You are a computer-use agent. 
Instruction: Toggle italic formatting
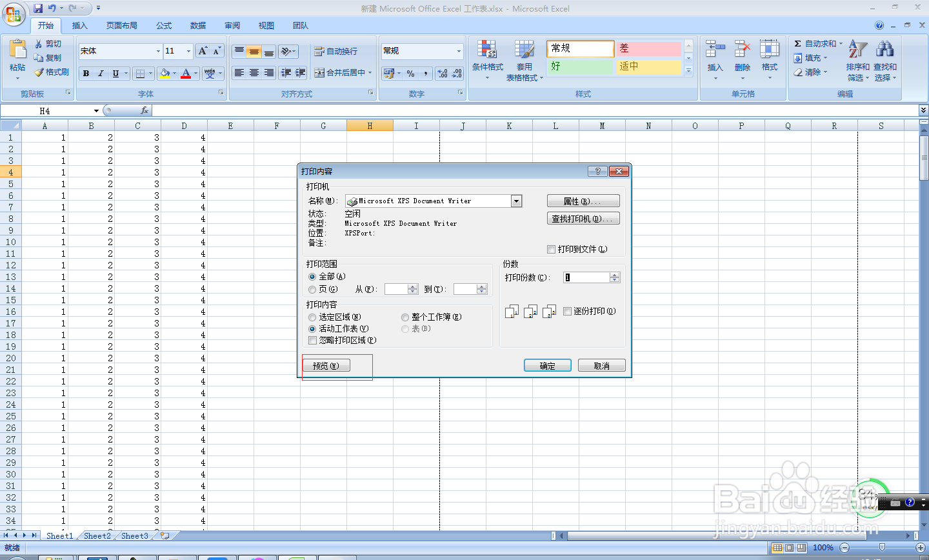pyautogui.click(x=101, y=74)
